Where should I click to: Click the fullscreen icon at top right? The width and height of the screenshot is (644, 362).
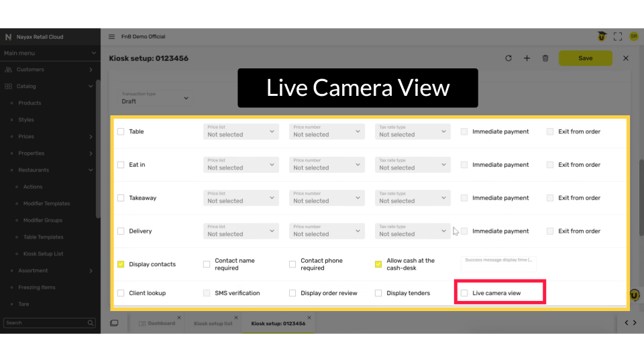coord(618,37)
